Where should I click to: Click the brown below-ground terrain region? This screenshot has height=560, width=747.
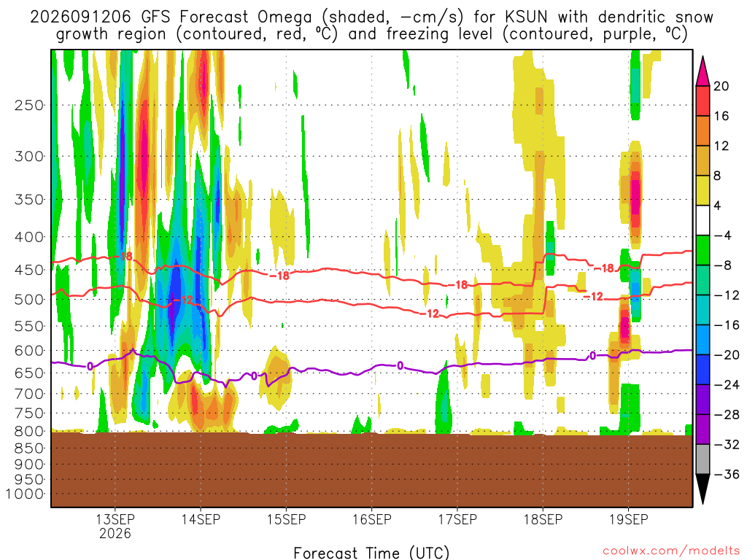click(371, 470)
